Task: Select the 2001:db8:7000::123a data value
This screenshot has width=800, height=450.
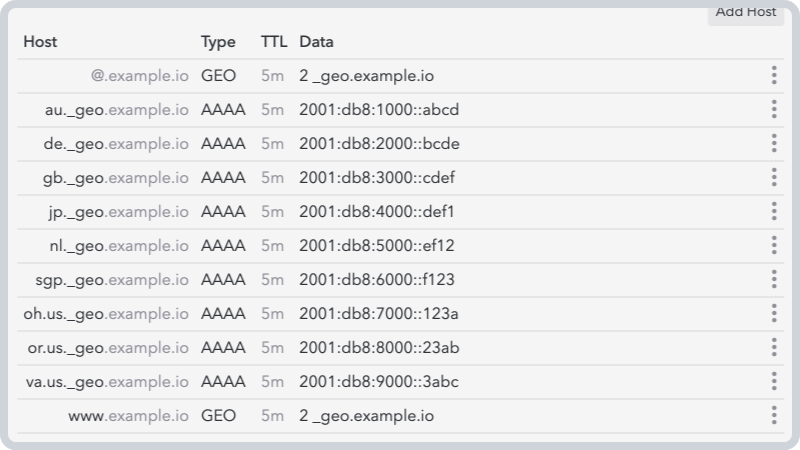Action: [x=379, y=314]
